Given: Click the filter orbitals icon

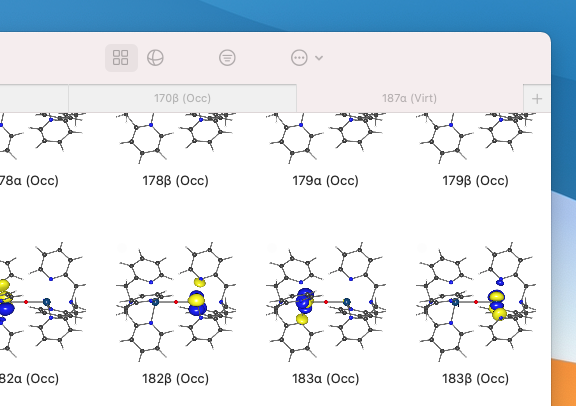Looking at the screenshot, I should point(227,58).
